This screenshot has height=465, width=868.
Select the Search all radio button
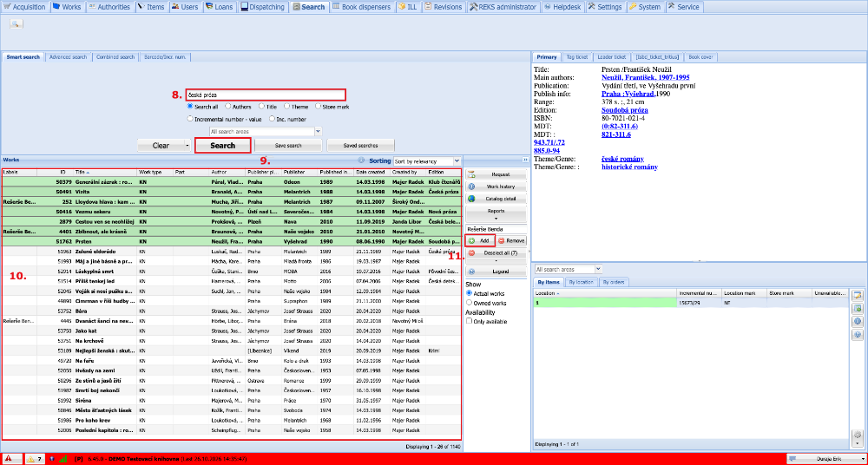190,107
